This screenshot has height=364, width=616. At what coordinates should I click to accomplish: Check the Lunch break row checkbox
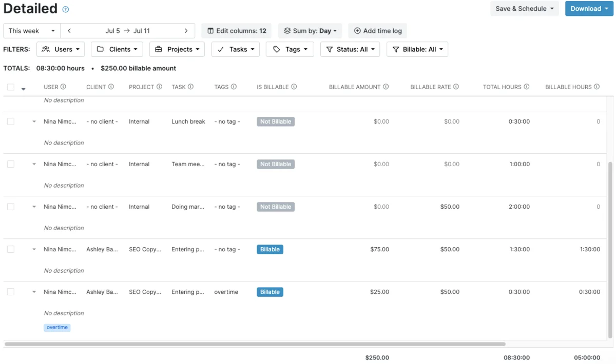tap(11, 122)
